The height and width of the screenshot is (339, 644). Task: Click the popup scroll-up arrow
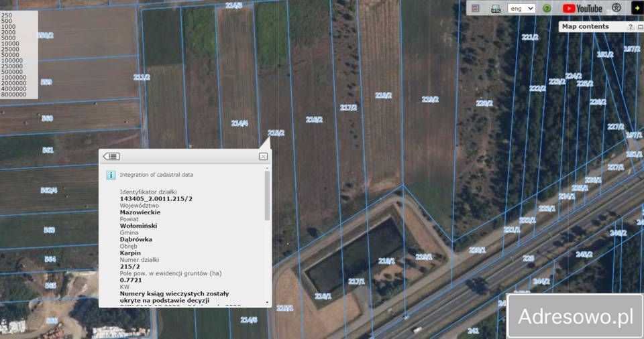click(268, 168)
